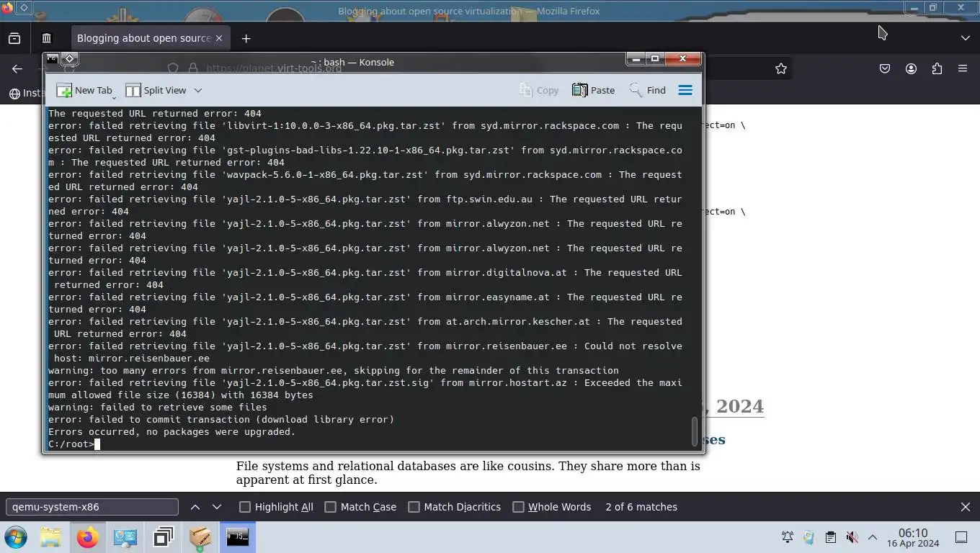Viewport: 980px width, 553px height.
Task: Click the grayed-out Copy button in Konsole
Action: pos(539,90)
